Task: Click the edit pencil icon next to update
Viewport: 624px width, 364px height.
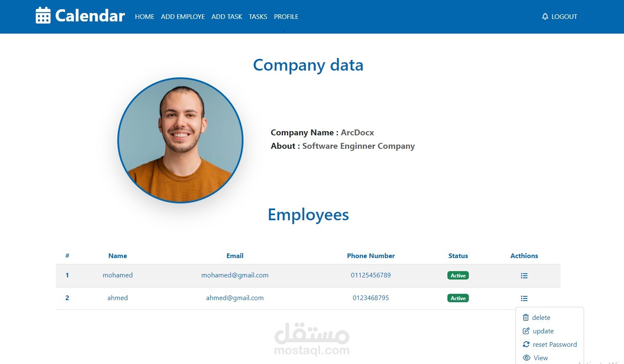Action: point(526,331)
